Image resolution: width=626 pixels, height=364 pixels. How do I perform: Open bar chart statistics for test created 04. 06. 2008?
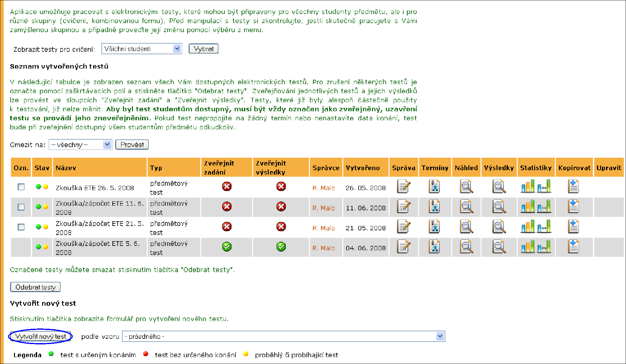point(528,247)
